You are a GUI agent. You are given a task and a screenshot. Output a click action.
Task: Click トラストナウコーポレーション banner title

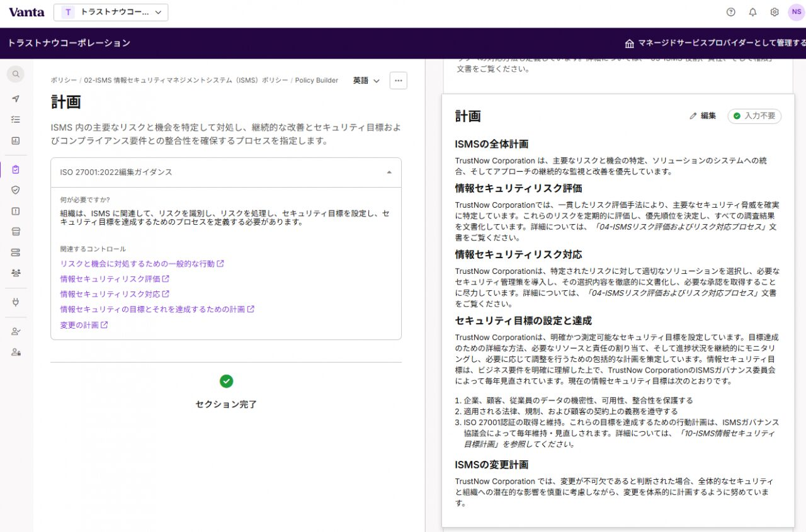69,43
